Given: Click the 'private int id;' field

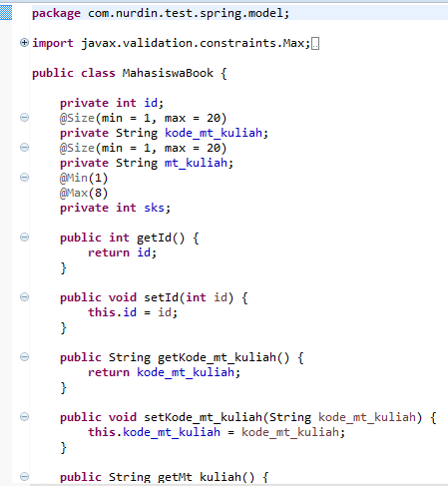Looking at the screenshot, I should (112, 103).
